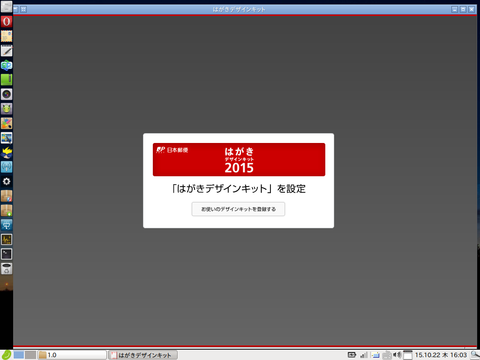Open the settings gear dock icon

[x=7, y=181]
